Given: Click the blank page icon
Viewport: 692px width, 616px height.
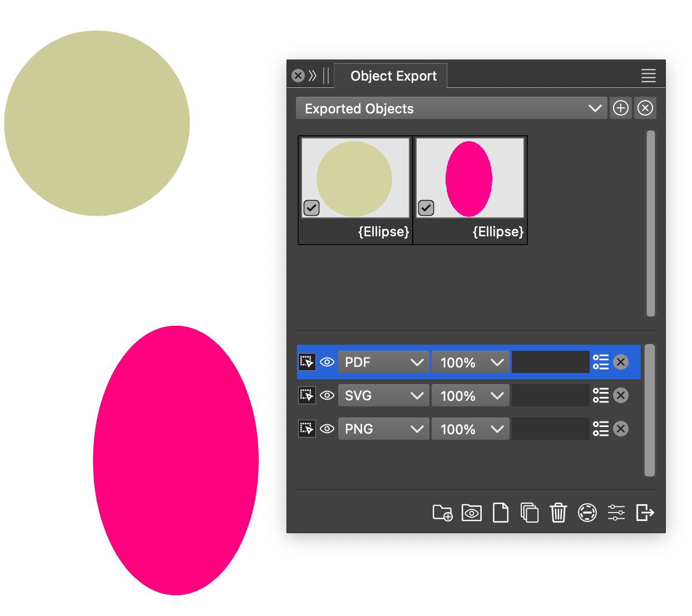Looking at the screenshot, I should pyautogui.click(x=501, y=513).
